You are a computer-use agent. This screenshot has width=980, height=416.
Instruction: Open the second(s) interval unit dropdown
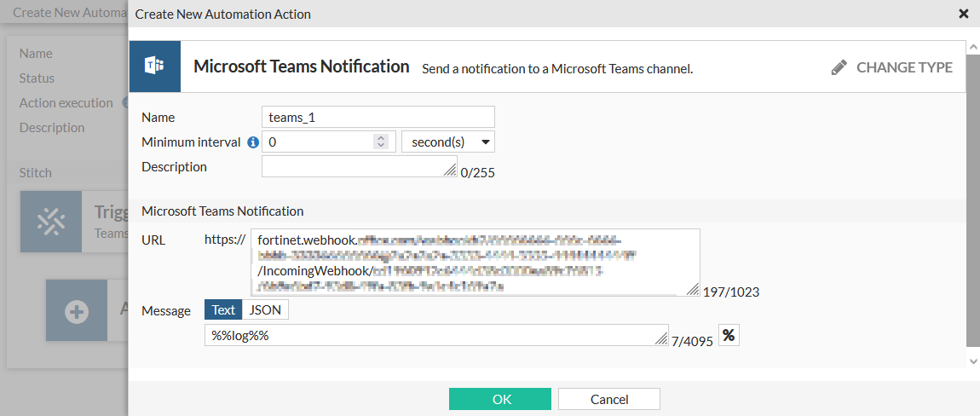[x=447, y=142]
